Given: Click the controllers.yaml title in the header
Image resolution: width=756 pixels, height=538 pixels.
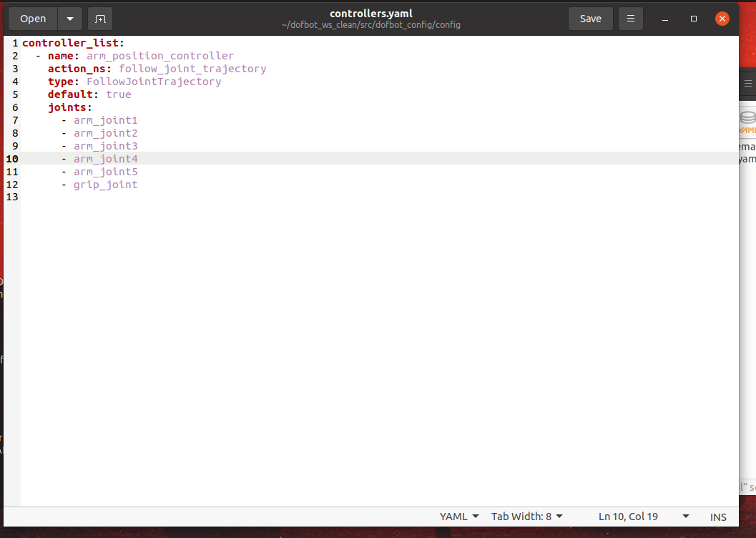Looking at the screenshot, I should point(370,14).
